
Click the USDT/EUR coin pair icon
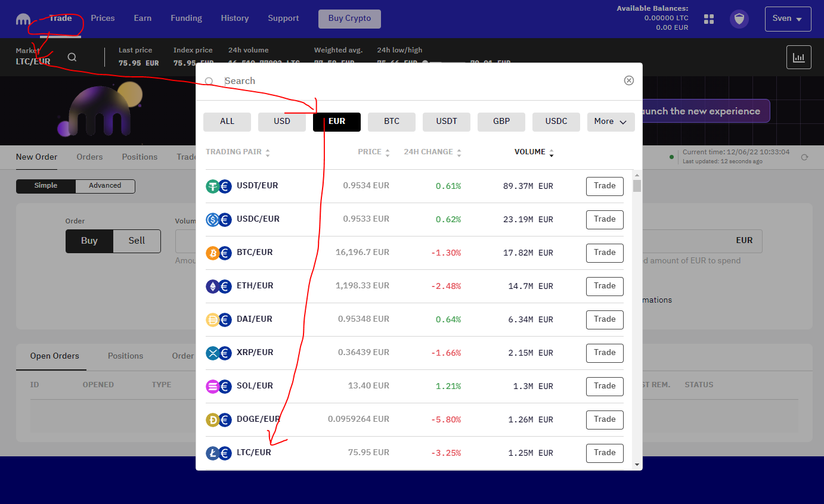click(x=219, y=186)
